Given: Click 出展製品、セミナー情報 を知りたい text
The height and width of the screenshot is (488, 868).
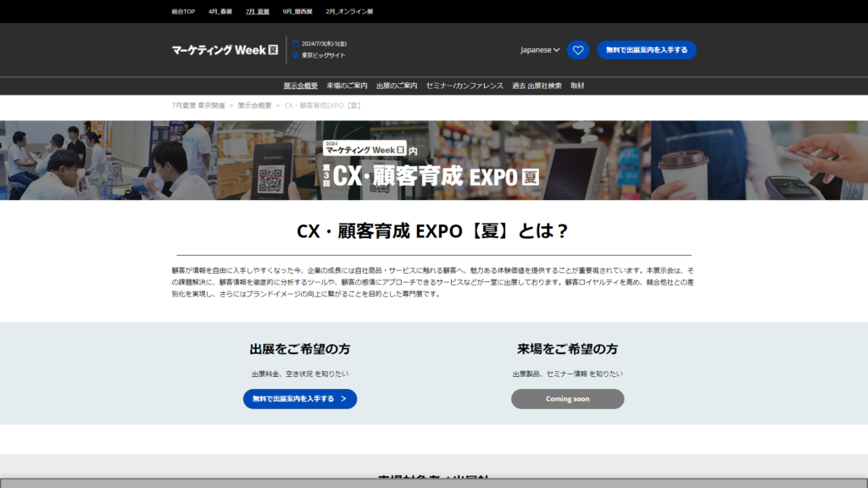Looking at the screenshot, I should pos(567,374).
